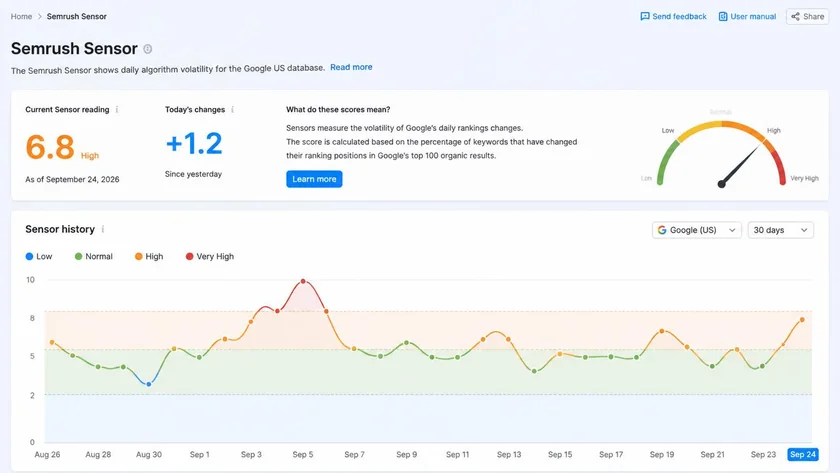Click the Aug 26 axis label

pos(47,454)
